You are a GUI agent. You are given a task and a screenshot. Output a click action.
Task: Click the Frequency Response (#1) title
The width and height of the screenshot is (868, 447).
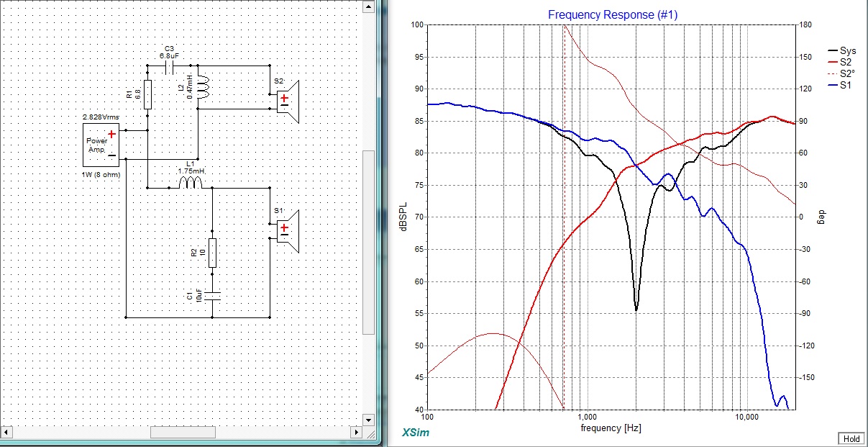pos(613,14)
